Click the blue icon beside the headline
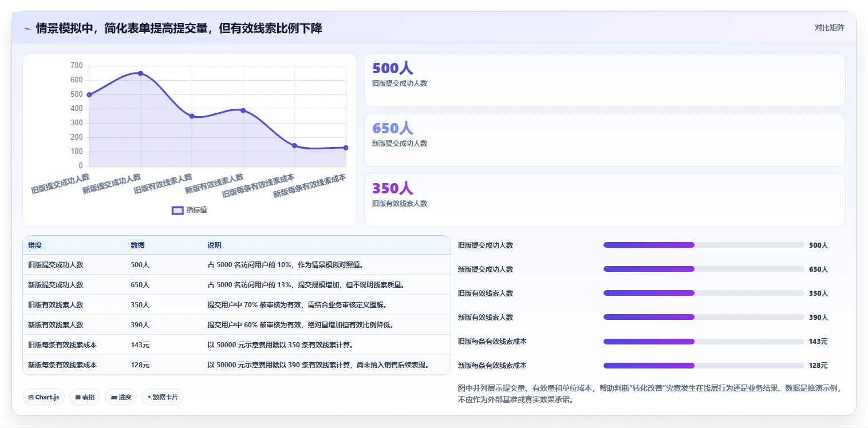Screen dimensions: 868x428 pyautogui.click(x=27, y=28)
